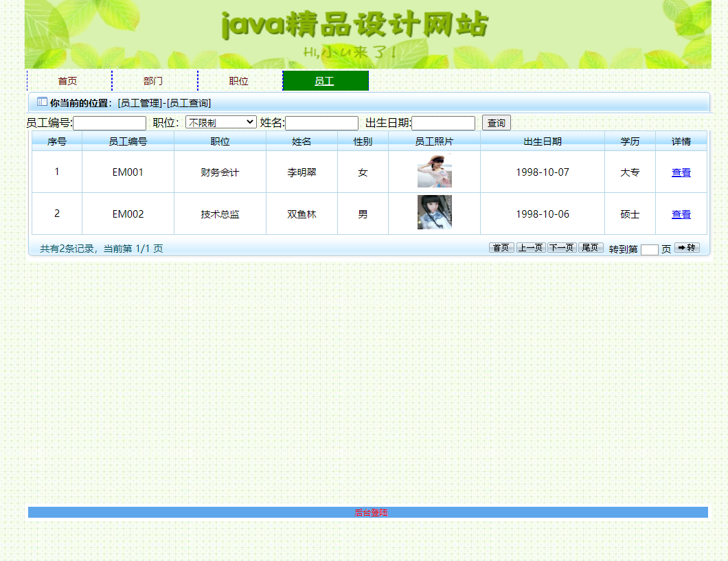Open 查看 details for employee EM002
This screenshot has width=728, height=561.
pyautogui.click(x=681, y=214)
